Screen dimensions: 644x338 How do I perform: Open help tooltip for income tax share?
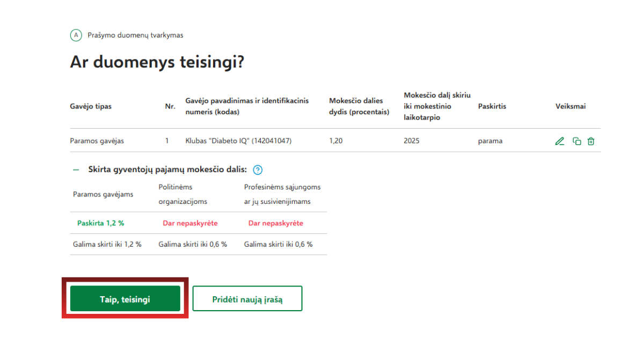(258, 170)
